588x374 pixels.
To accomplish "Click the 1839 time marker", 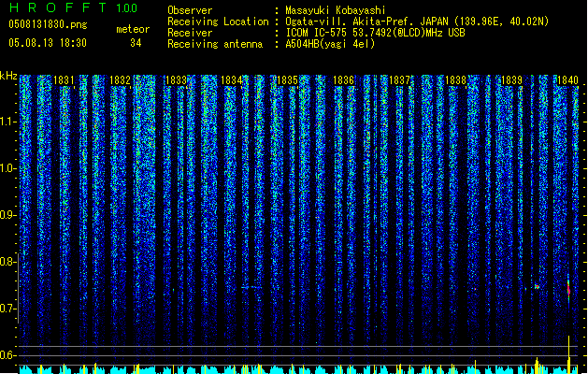I will (x=511, y=80).
